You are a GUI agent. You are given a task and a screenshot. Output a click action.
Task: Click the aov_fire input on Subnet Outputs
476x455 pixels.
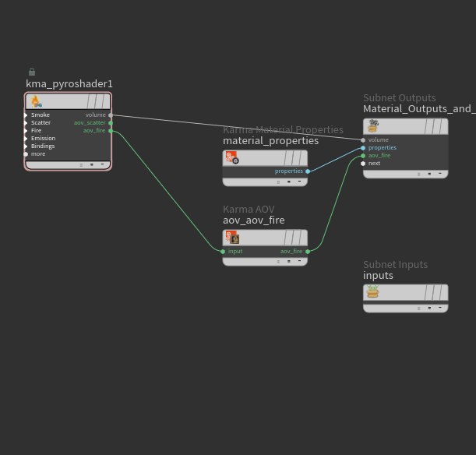tap(363, 156)
